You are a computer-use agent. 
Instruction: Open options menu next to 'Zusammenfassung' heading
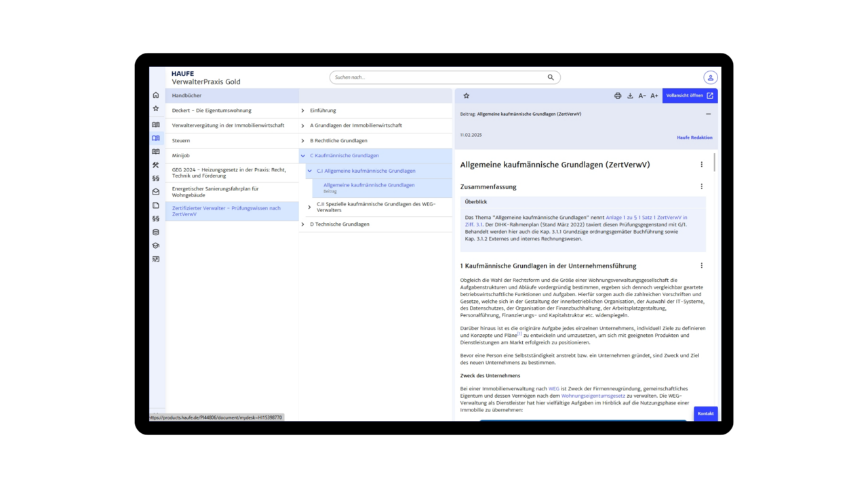point(701,186)
